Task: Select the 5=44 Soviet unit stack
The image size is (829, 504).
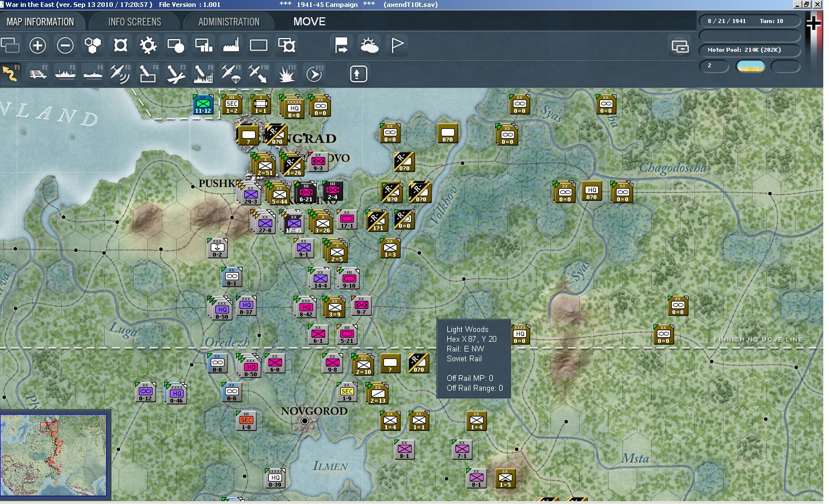Action: [x=279, y=194]
